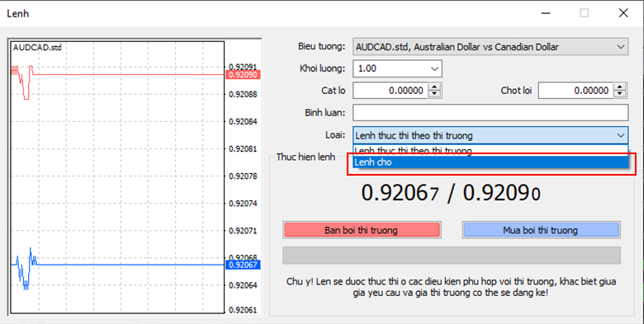Image resolution: width=644 pixels, height=324 pixels.
Task: Click inside the Chot loi value field
Action: (x=576, y=91)
